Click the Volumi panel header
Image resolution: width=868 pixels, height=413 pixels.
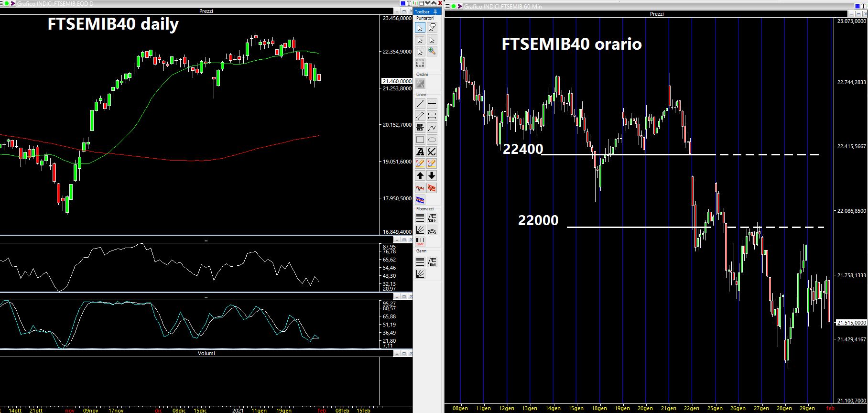tap(206, 353)
